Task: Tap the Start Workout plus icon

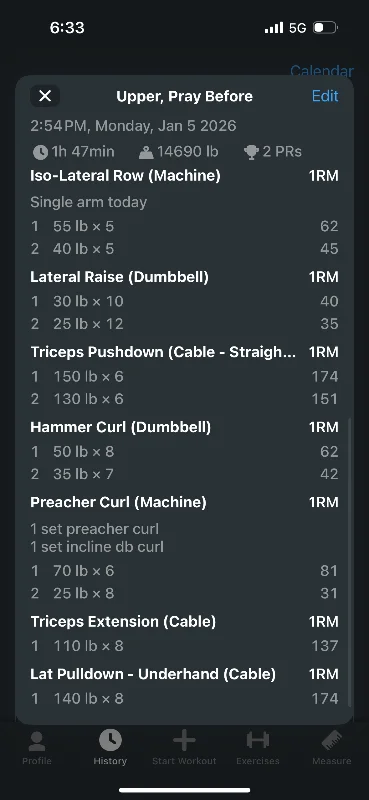Action: (184, 740)
